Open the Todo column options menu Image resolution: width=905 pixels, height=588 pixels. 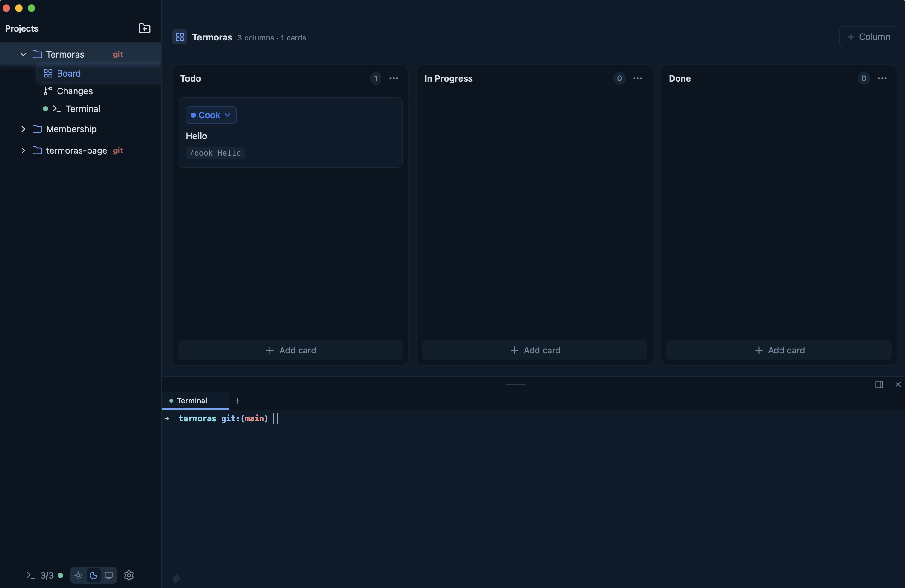point(394,78)
